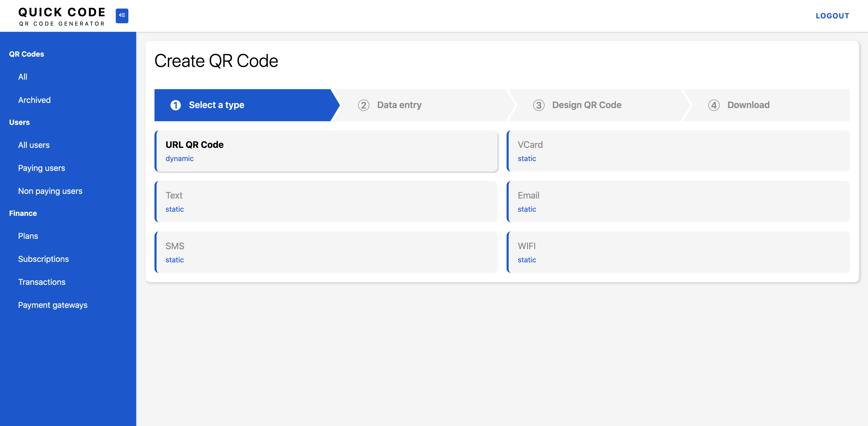Screen dimensions: 868x426
Task: Log out using the LOGOUT link
Action: (x=832, y=16)
